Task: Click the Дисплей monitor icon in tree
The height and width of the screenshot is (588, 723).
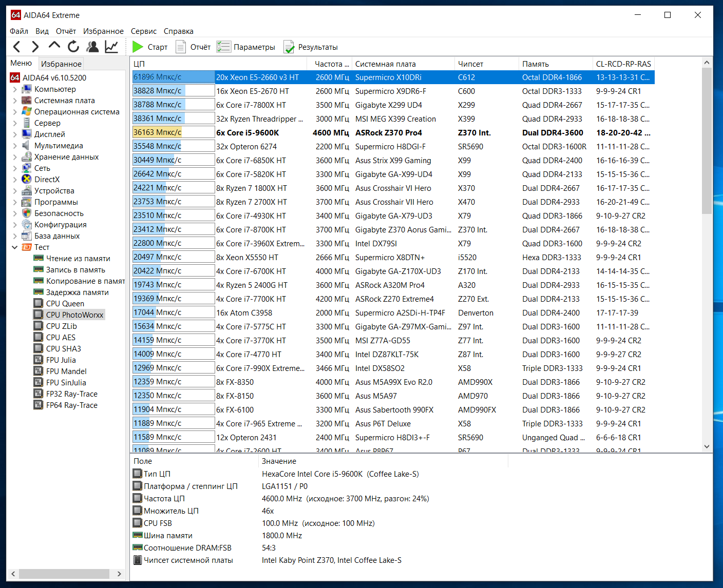Action: pos(27,134)
